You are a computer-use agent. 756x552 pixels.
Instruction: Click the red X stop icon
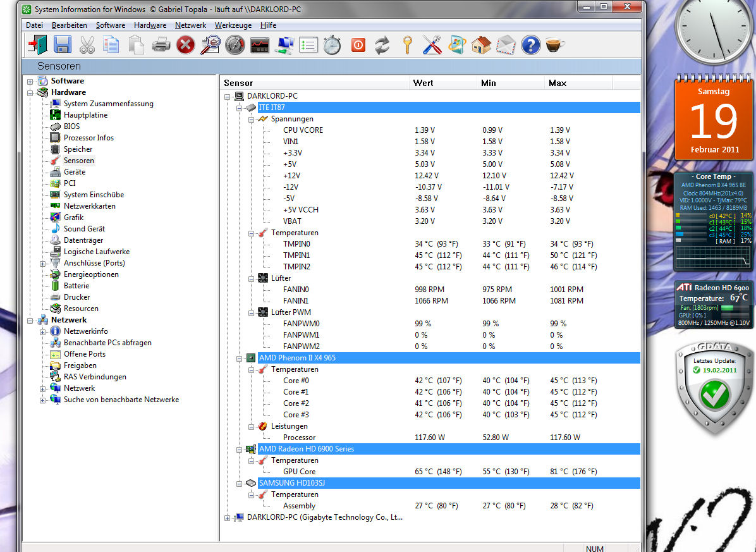(x=185, y=46)
